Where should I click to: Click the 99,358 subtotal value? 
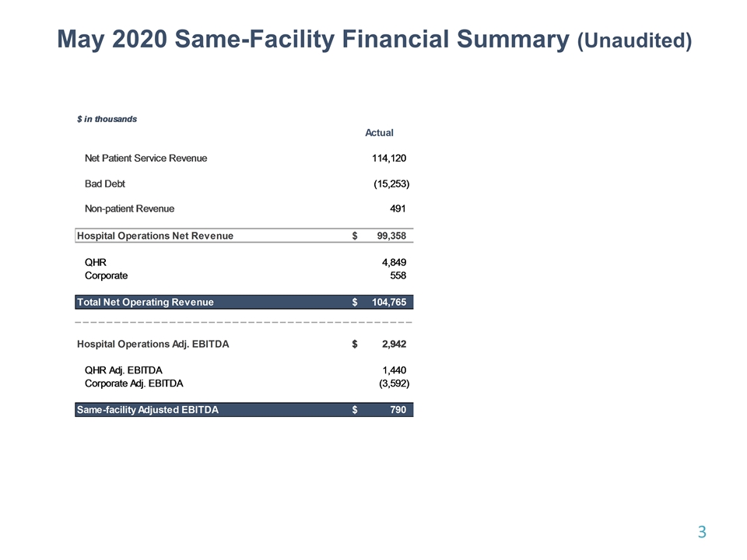pos(386,236)
